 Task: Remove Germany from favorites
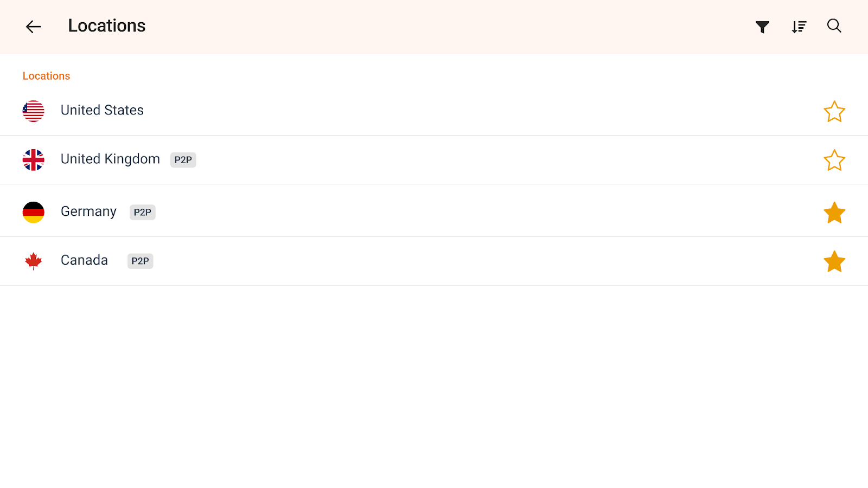pyautogui.click(x=834, y=213)
